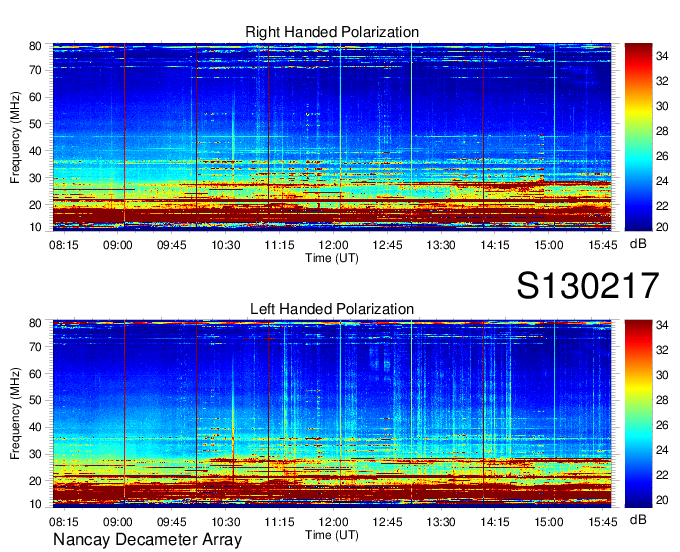The image size is (680, 552).
Task: Click the "Nancay Decameter Array" caption
Action: (147, 539)
